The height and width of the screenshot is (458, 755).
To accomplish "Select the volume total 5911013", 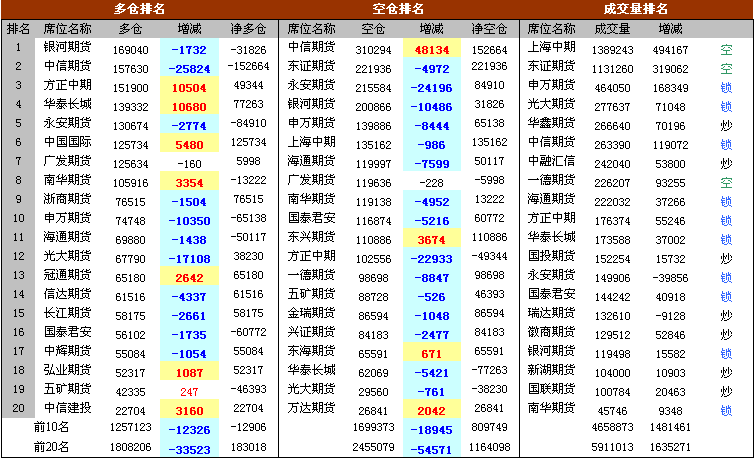I will click(x=612, y=447).
